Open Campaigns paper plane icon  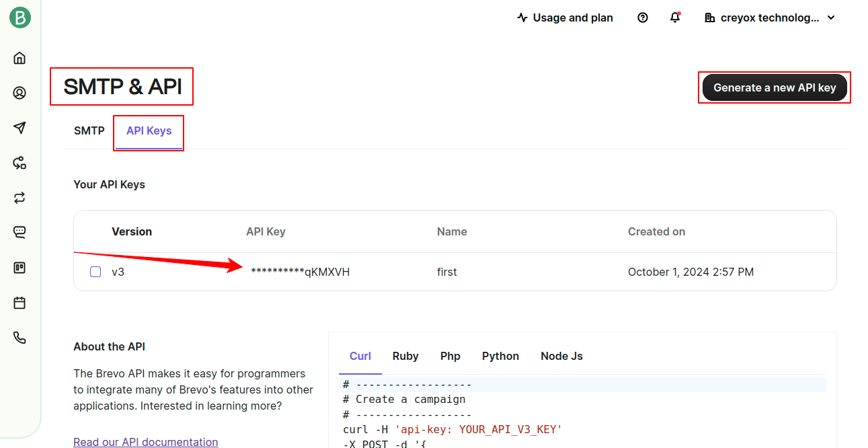tap(19, 128)
